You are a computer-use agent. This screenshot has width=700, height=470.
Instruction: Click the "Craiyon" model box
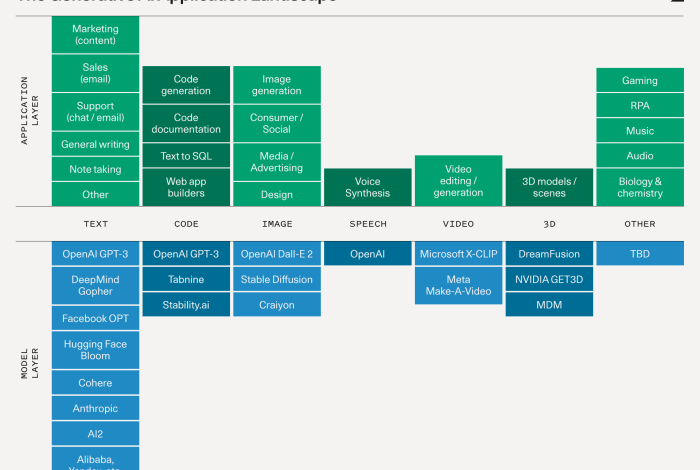pyautogui.click(x=277, y=304)
